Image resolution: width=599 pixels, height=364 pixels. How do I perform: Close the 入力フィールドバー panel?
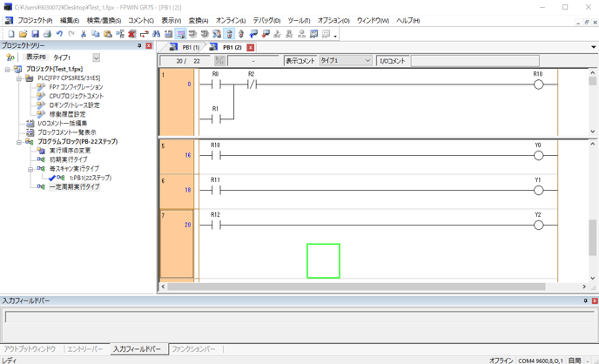pos(595,301)
